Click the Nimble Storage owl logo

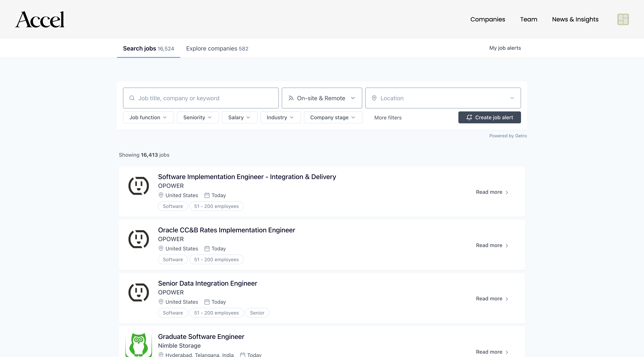pos(138,345)
